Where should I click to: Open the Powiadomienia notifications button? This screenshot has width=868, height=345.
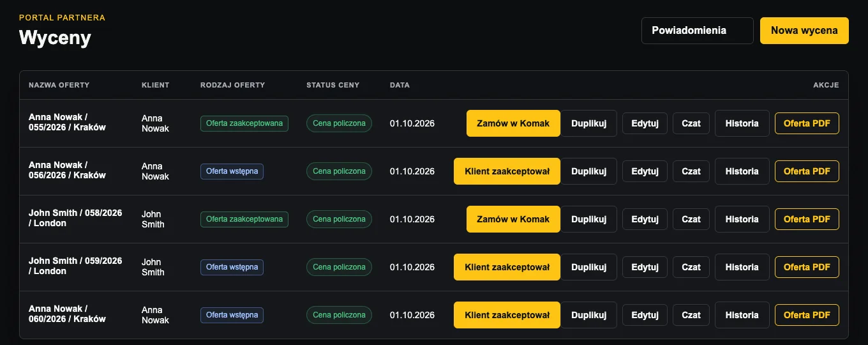coord(697,31)
